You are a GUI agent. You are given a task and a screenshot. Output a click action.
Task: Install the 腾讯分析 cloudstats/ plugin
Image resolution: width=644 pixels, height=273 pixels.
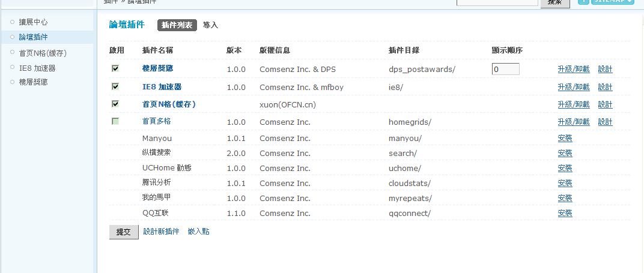point(565,183)
